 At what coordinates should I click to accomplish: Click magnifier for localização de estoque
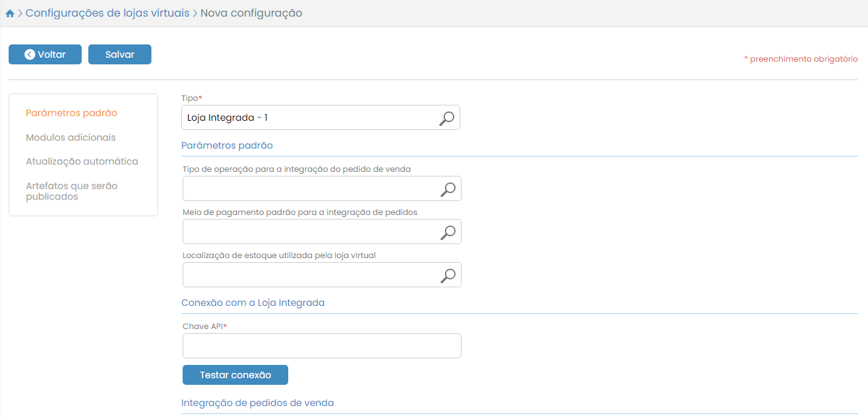(x=448, y=275)
